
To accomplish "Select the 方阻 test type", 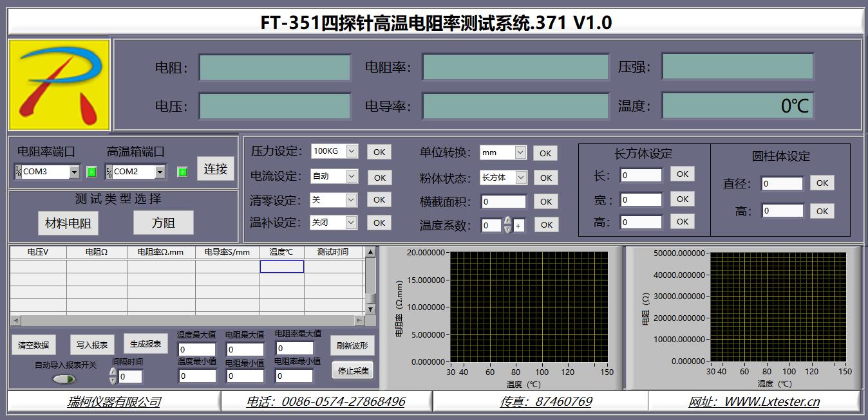I will click(x=163, y=223).
